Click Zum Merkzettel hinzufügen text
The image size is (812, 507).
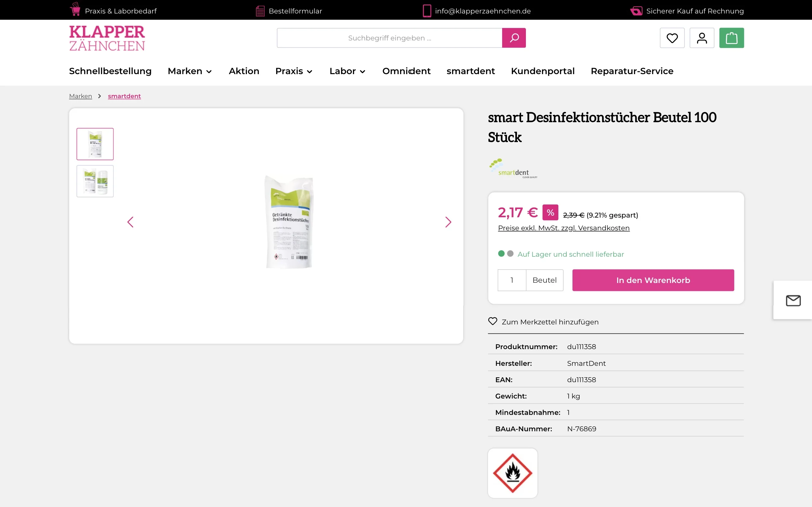coord(550,322)
